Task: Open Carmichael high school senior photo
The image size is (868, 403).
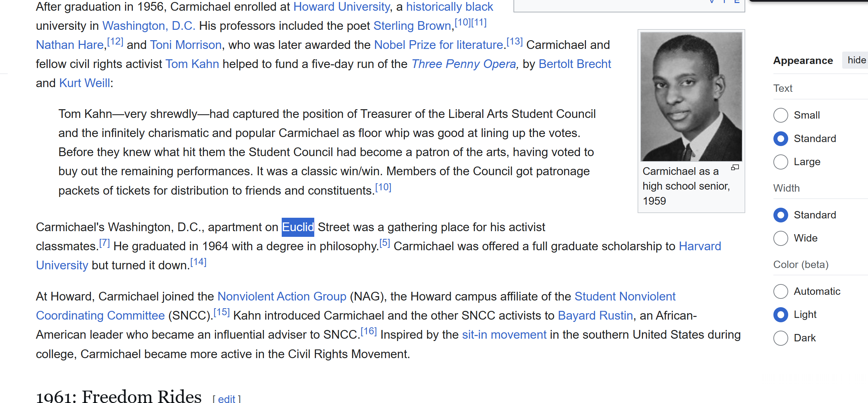Action: [691, 96]
